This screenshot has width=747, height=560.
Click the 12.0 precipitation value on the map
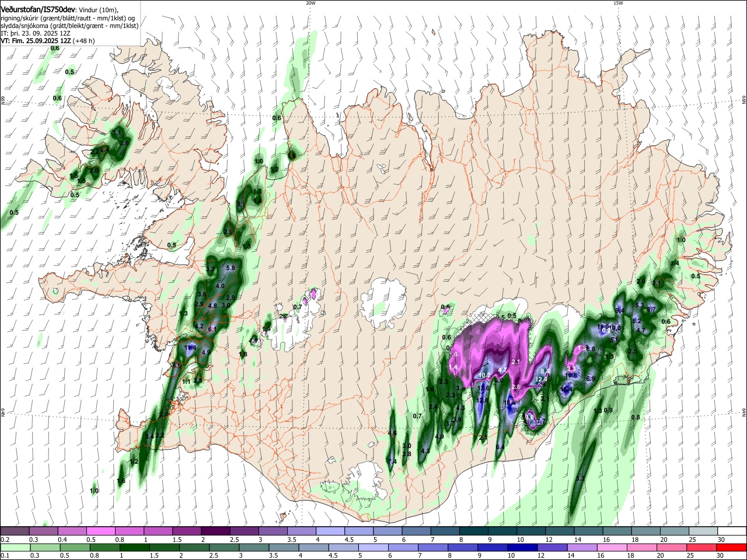(x=482, y=400)
